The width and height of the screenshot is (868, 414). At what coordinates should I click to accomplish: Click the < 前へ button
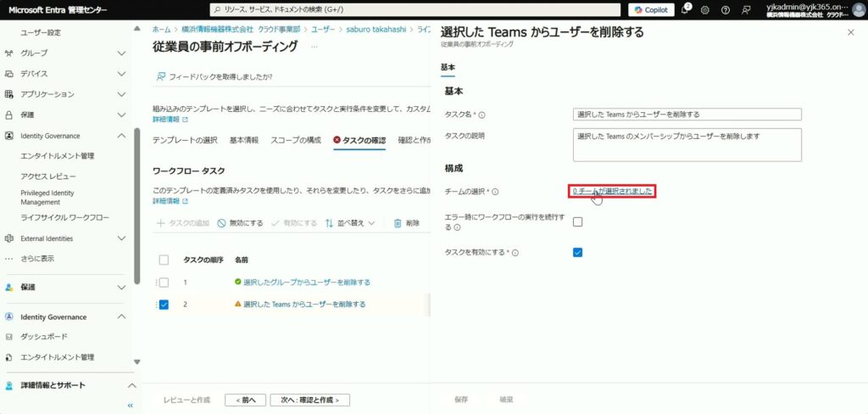coord(245,400)
